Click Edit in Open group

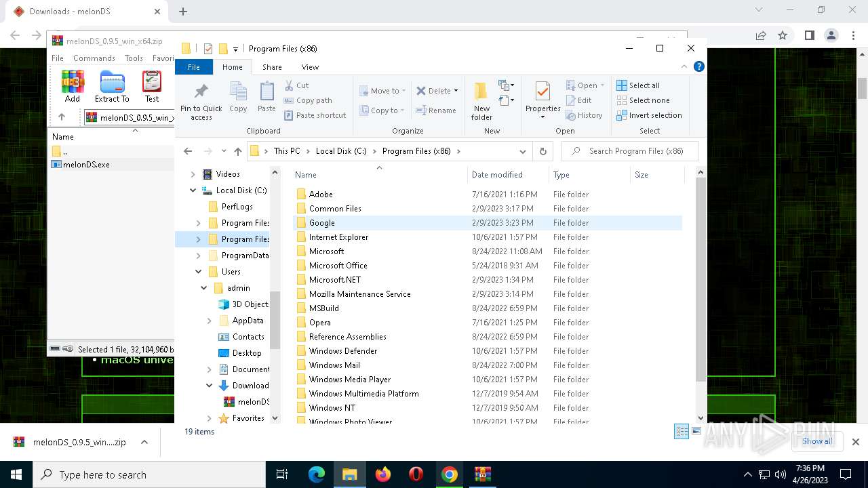[x=578, y=100]
